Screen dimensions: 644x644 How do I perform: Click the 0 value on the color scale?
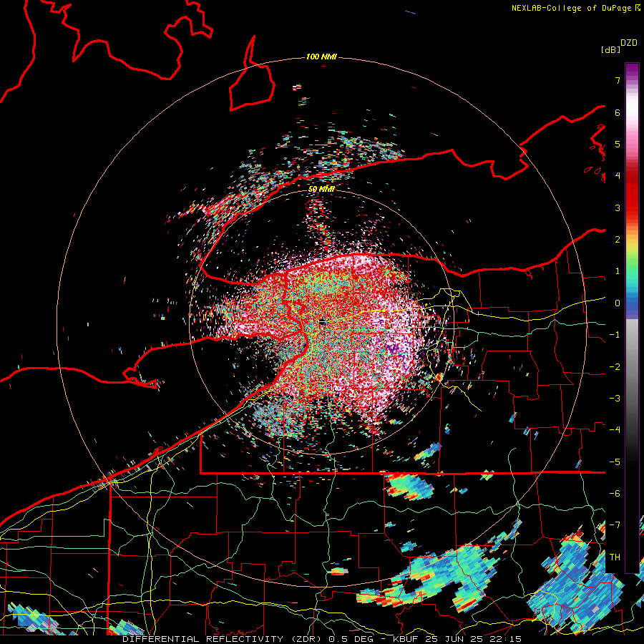pyautogui.click(x=618, y=303)
